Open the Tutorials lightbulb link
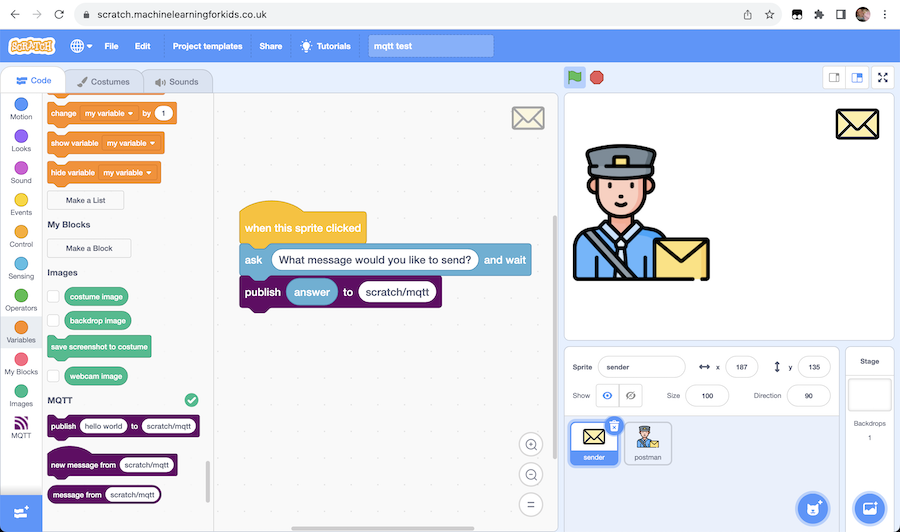Viewport: 900px width, 532px height. click(x=325, y=46)
